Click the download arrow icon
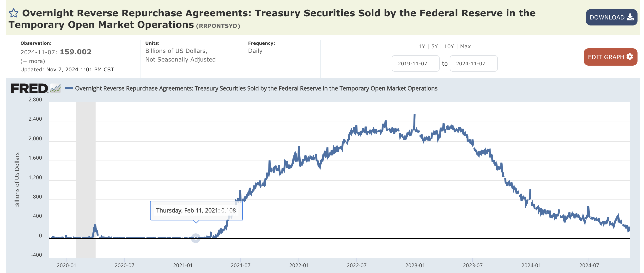The image size is (644, 273). pyautogui.click(x=630, y=17)
